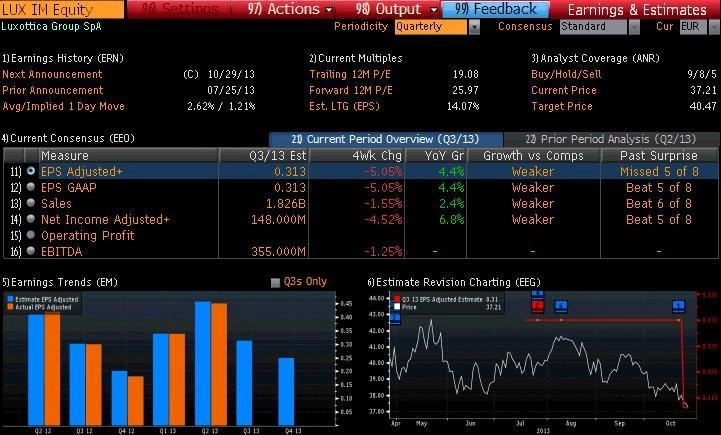The height and width of the screenshot is (435, 721).
Task: Click the 'Missed 5 of 8' cell
Action: pyautogui.click(x=659, y=172)
